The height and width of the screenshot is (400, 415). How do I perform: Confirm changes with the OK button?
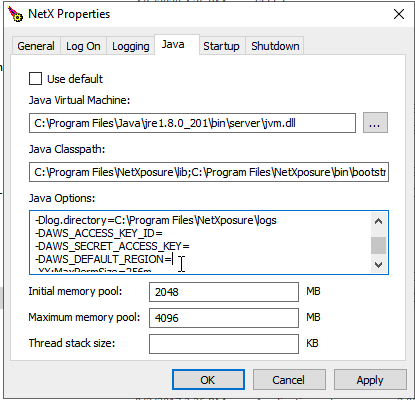pyautogui.click(x=208, y=380)
